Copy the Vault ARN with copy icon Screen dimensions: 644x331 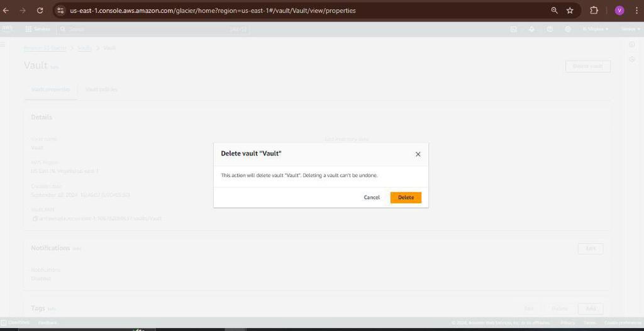35,219
